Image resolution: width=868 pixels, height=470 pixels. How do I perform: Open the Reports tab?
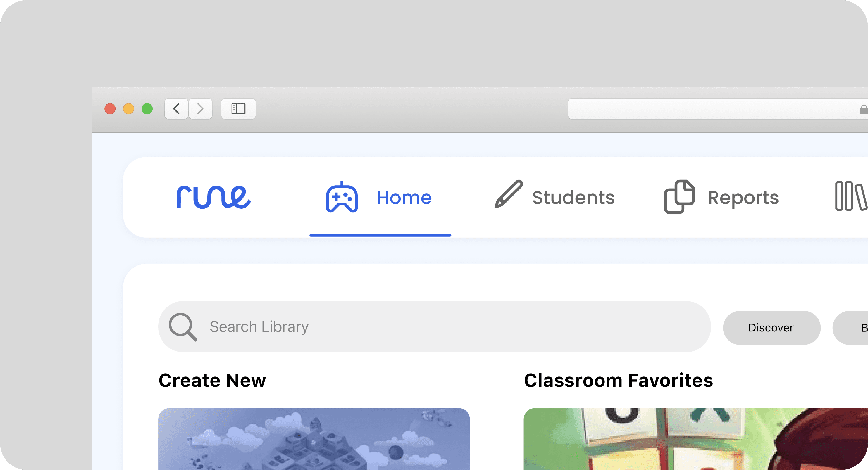point(743,198)
